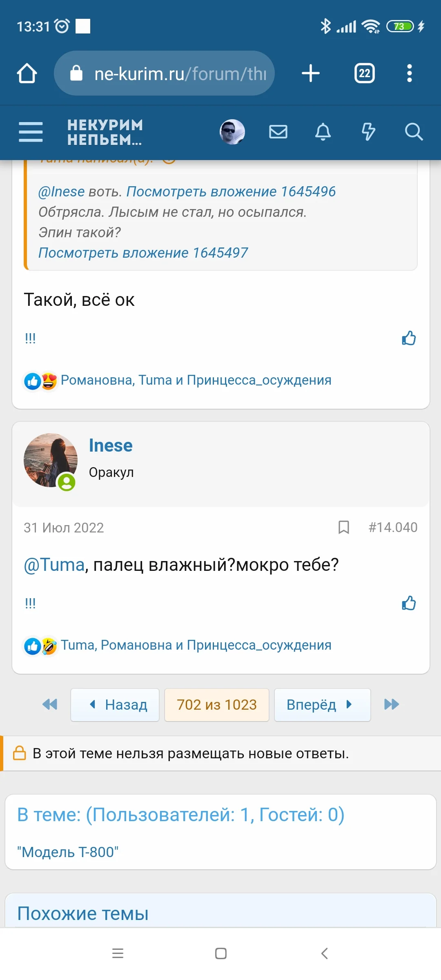441x980 pixels.
Task: Open private messages via the envelope icon
Action: pos(278,131)
